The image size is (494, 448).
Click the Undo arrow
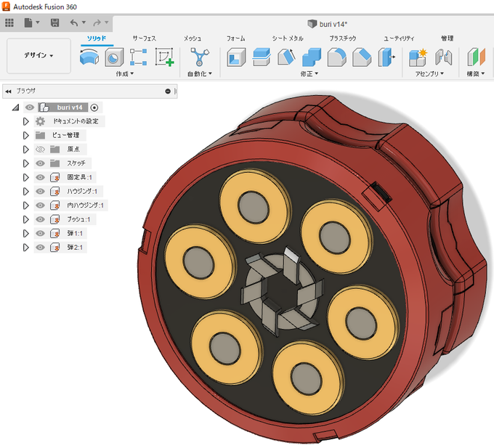coord(74,23)
